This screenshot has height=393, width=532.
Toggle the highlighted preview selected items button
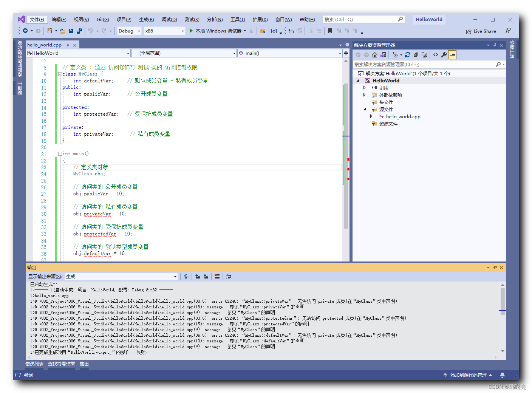coord(452,55)
